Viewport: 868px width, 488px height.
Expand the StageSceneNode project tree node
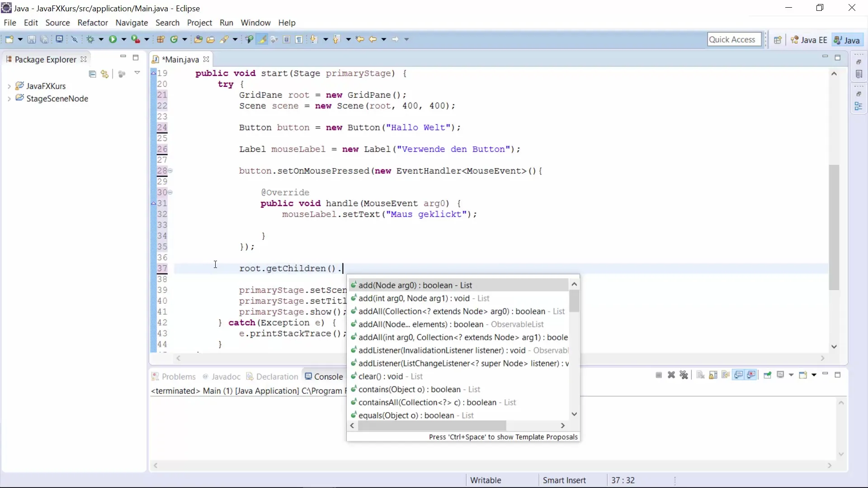tap(9, 99)
